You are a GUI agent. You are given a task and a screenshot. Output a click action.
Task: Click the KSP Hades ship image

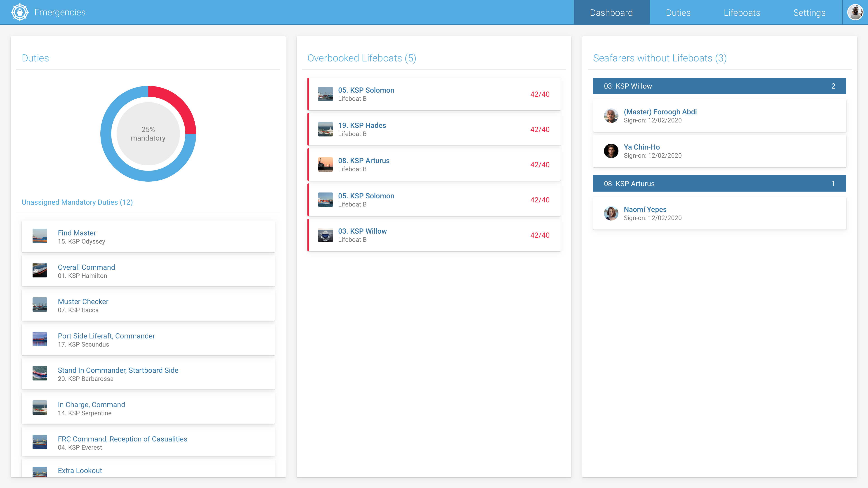[325, 129]
